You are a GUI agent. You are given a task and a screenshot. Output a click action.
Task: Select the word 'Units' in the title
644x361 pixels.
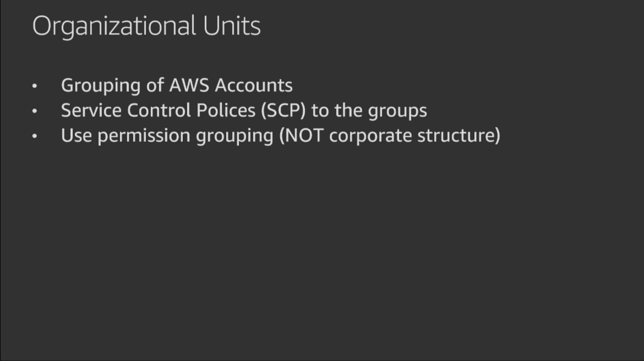click(x=232, y=26)
